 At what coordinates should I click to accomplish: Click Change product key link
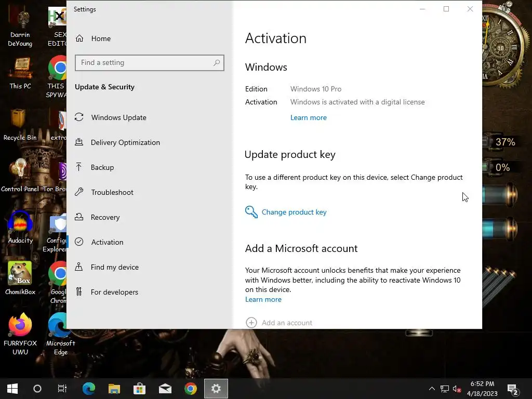(294, 212)
